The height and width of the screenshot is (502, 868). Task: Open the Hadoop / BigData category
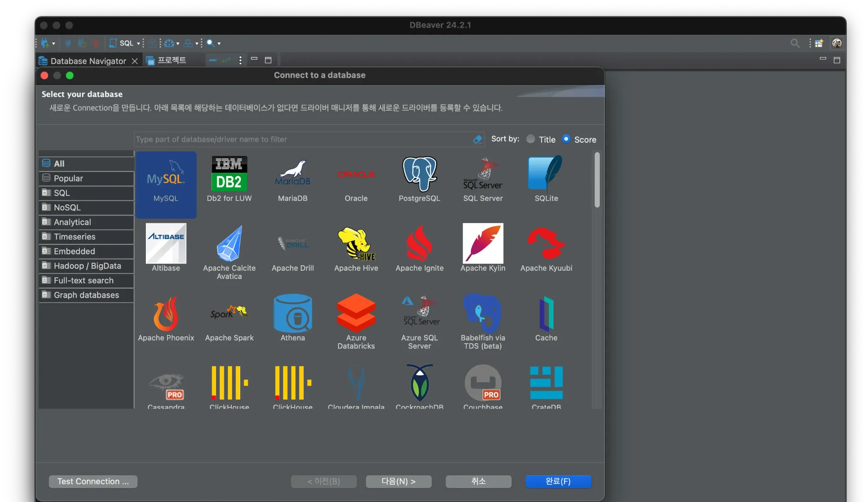pyautogui.click(x=87, y=266)
